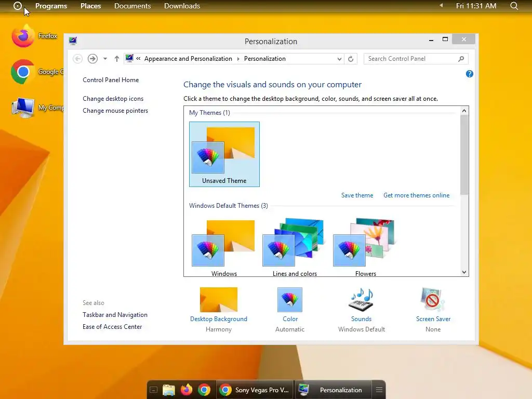Click the Personalization breadcrumb segment
The width and height of the screenshot is (532, 399).
(x=264, y=59)
